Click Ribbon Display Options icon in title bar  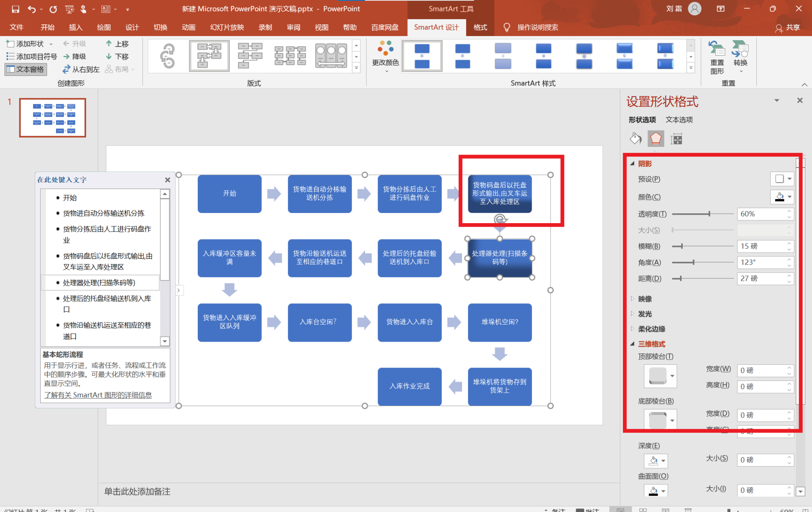coord(721,9)
